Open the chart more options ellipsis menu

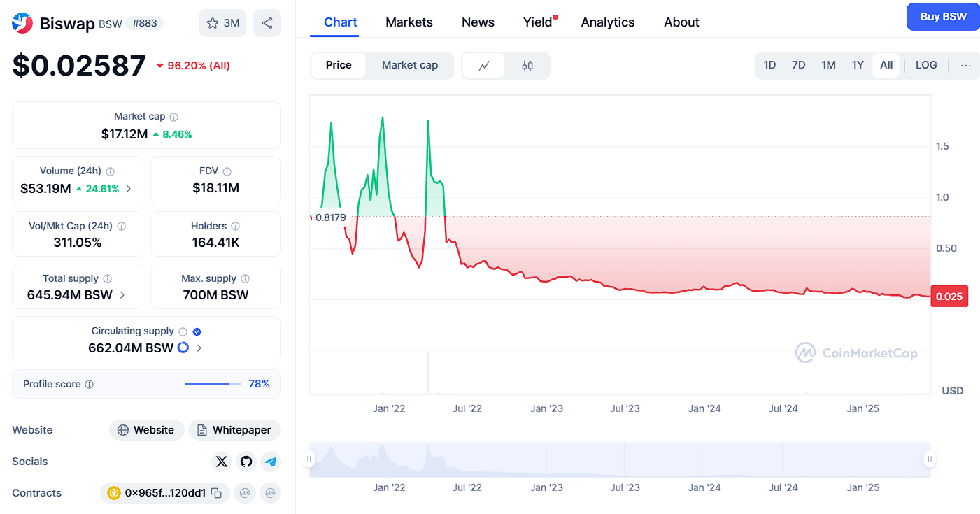(965, 65)
